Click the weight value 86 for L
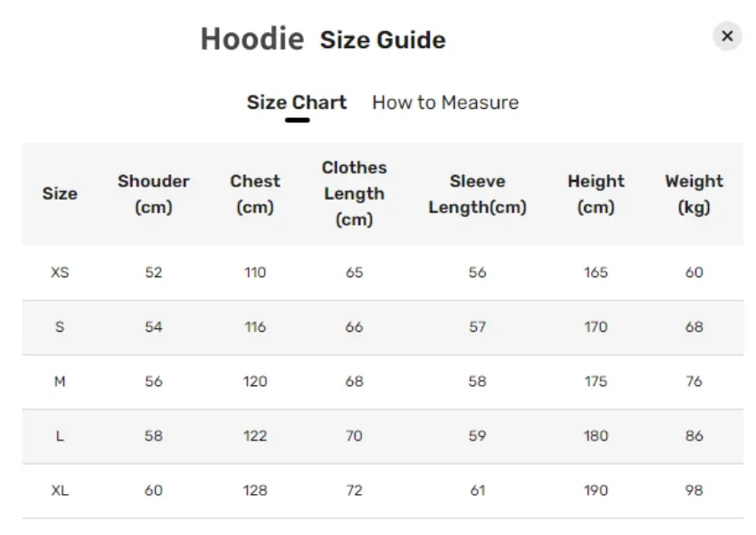The height and width of the screenshot is (535, 756). coord(694,436)
